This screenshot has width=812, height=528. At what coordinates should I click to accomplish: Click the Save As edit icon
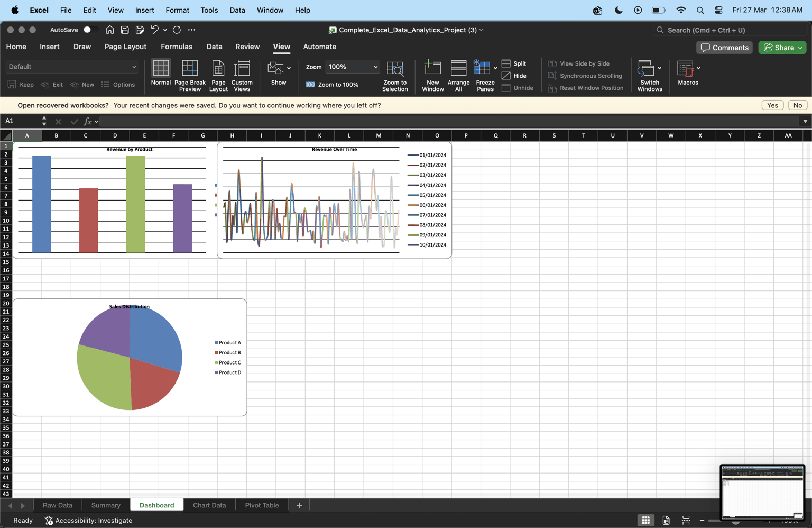pos(140,30)
